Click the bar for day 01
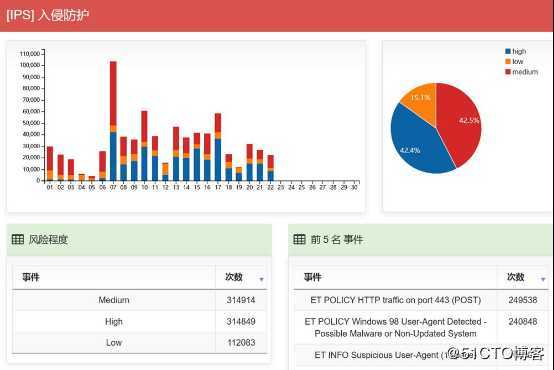 pos(50,163)
